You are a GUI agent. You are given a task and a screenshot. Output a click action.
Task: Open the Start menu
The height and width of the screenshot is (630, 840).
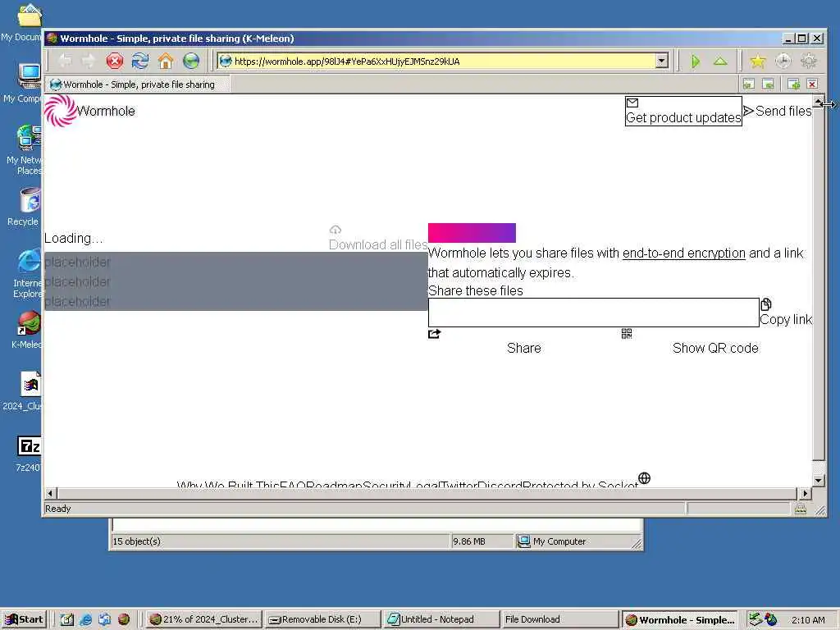(x=24, y=619)
